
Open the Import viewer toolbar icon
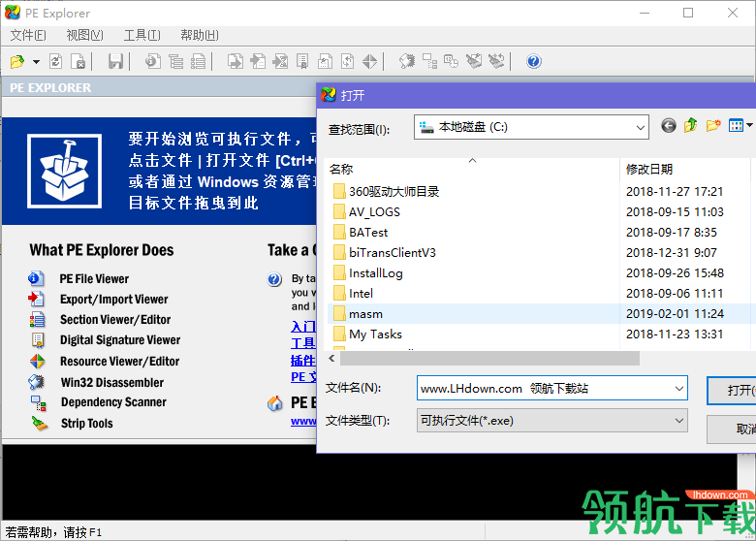coord(258,61)
